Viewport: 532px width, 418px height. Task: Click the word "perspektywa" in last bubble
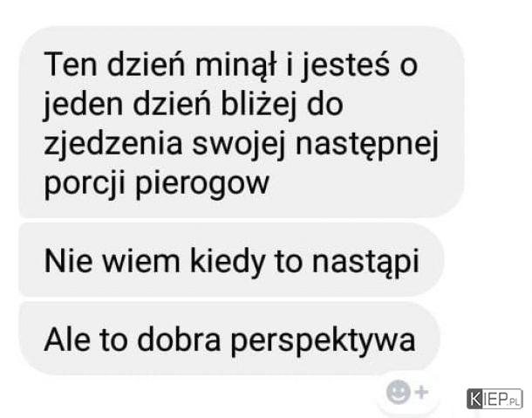pos(323,341)
